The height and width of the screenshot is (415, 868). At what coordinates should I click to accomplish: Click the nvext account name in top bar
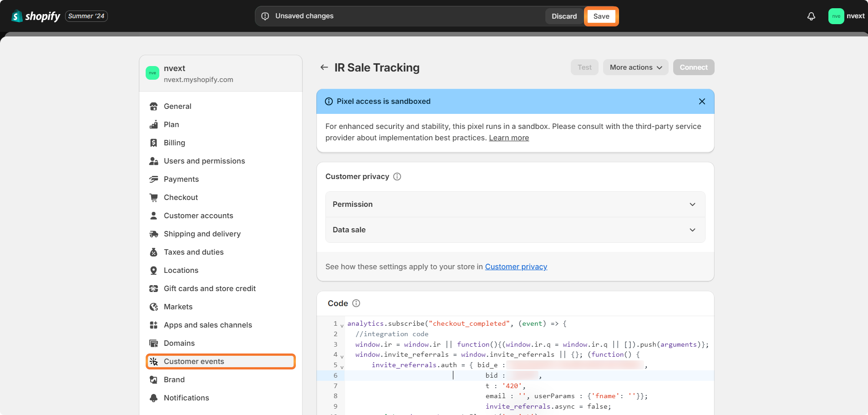coord(855,16)
